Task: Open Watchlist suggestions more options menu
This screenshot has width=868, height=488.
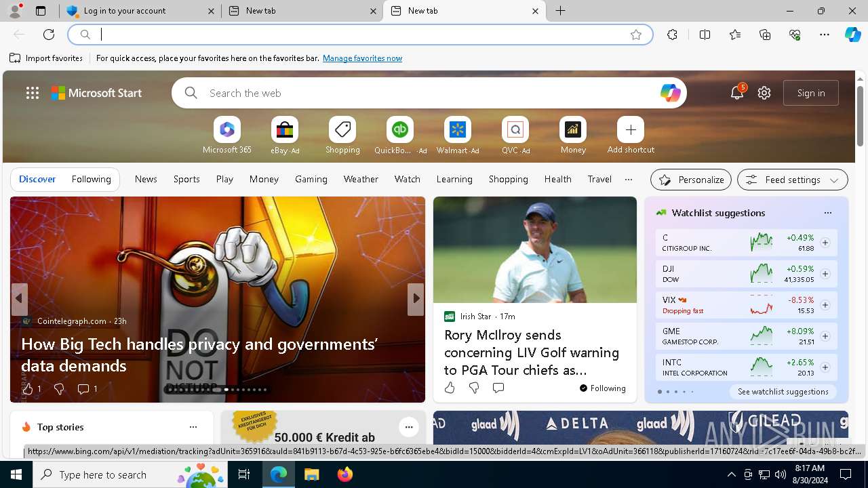Action: (828, 213)
